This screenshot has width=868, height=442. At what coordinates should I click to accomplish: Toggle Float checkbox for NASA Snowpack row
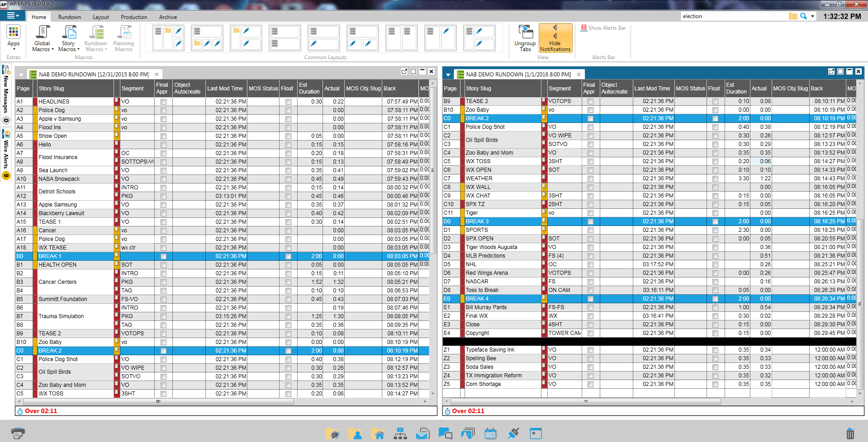(288, 179)
